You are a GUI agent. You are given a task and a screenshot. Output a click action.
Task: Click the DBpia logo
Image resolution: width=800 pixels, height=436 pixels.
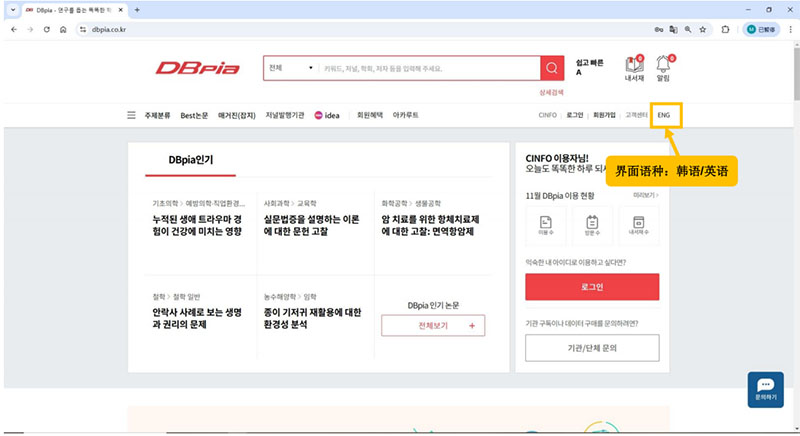[x=197, y=68]
